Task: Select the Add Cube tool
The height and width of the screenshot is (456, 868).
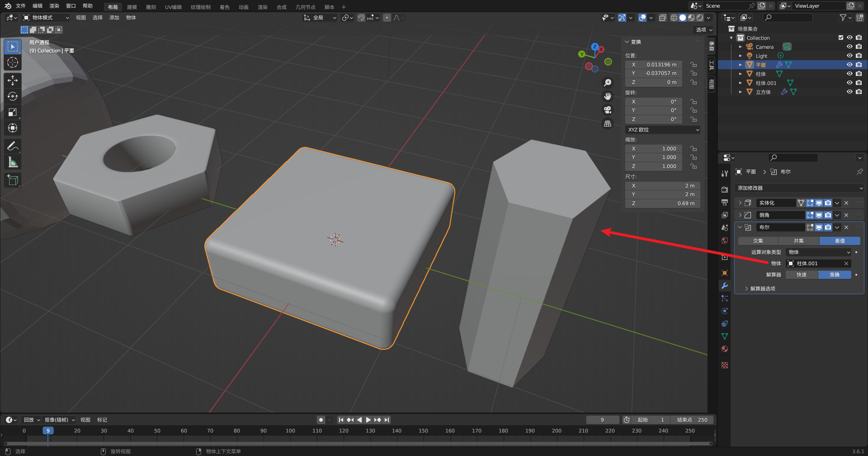Action: tap(13, 180)
